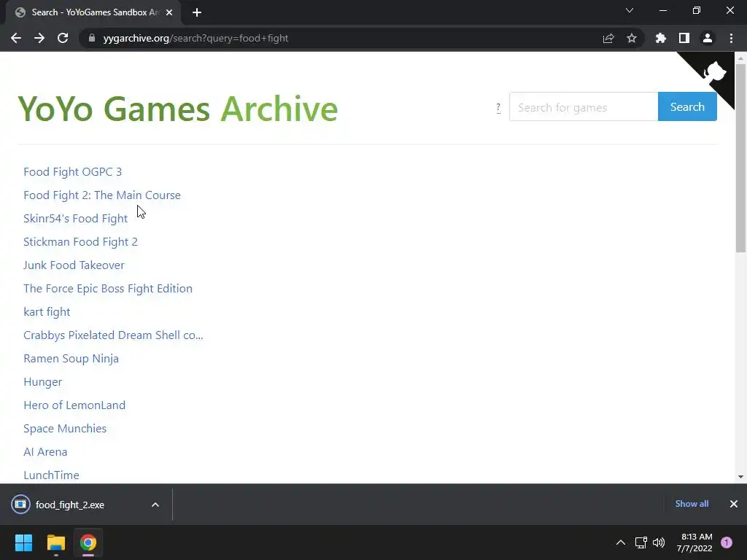The width and height of the screenshot is (747, 560).
Task: Open Hero of LemonLand
Action: tap(74, 405)
